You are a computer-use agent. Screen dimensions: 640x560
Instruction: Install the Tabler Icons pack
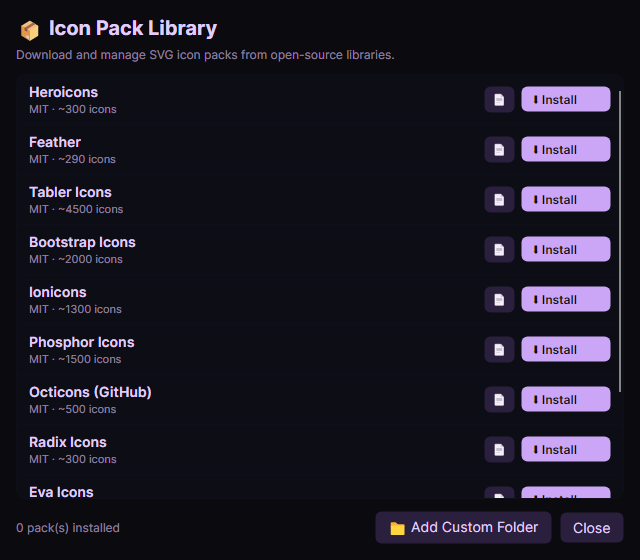566,199
